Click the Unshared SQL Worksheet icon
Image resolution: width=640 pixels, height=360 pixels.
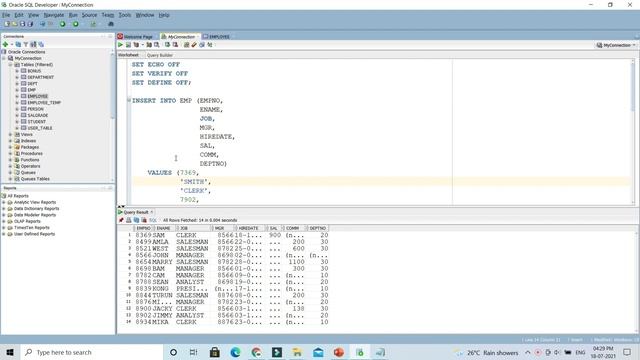(x=186, y=45)
